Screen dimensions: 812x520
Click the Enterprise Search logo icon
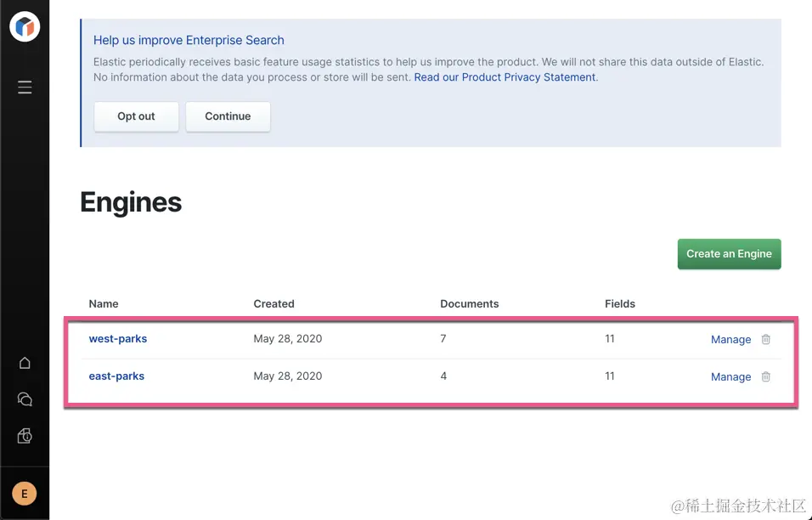(25, 26)
